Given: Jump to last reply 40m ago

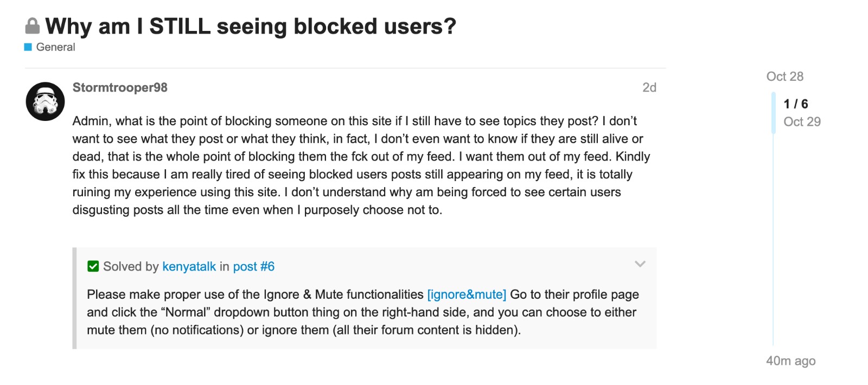Looking at the screenshot, I should (790, 361).
